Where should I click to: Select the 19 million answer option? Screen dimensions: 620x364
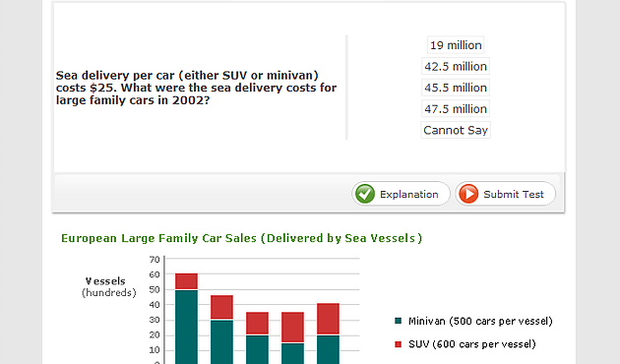pos(456,45)
